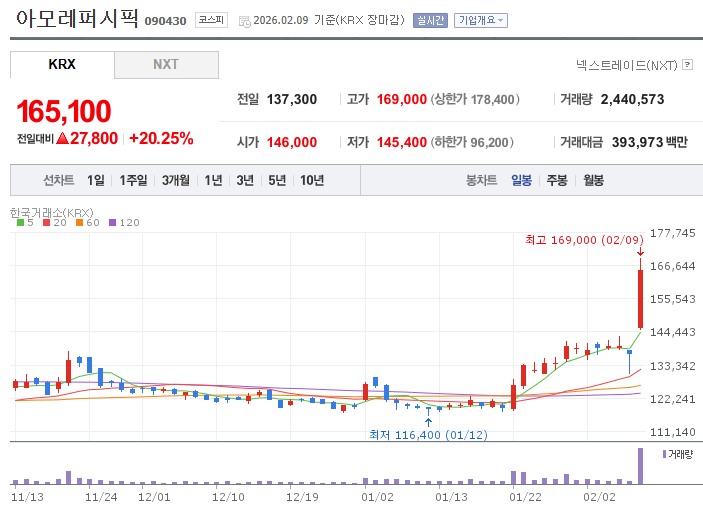Screen dimensions: 703x510
Task: Click the 고가 value 169,000
Action: point(402,99)
